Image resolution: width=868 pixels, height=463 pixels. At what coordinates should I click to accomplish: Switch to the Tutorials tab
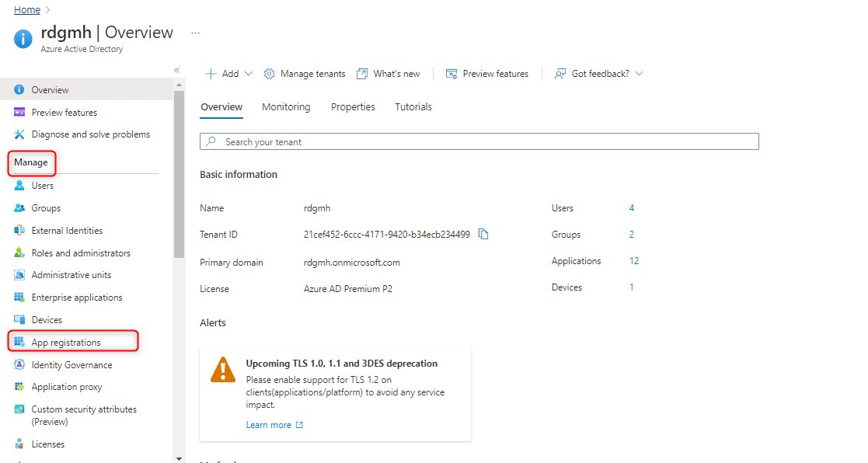pyautogui.click(x=413, y=106)
